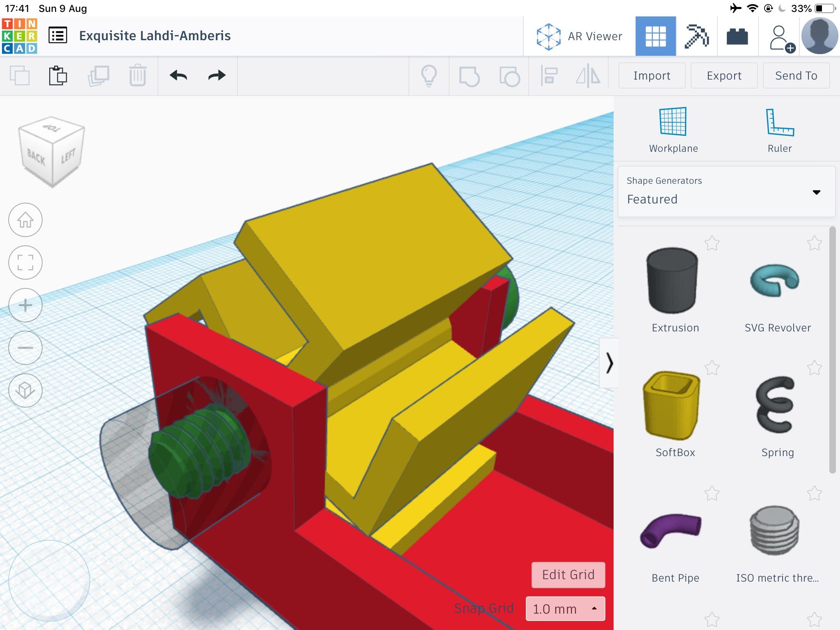Screen dimensions: 840x630
Task: Toggle the viewport home view
Action: pyautogui.click(x=26, y=219)
